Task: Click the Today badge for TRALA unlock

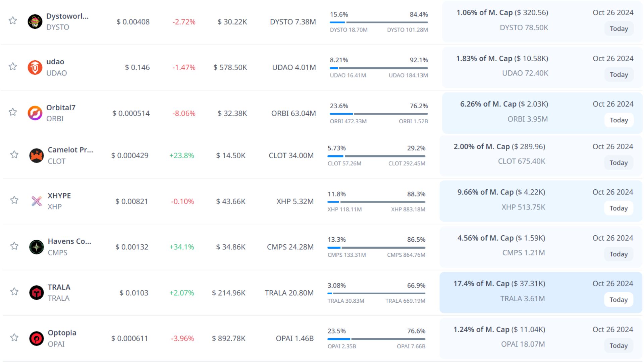Action: pos(619,300)
